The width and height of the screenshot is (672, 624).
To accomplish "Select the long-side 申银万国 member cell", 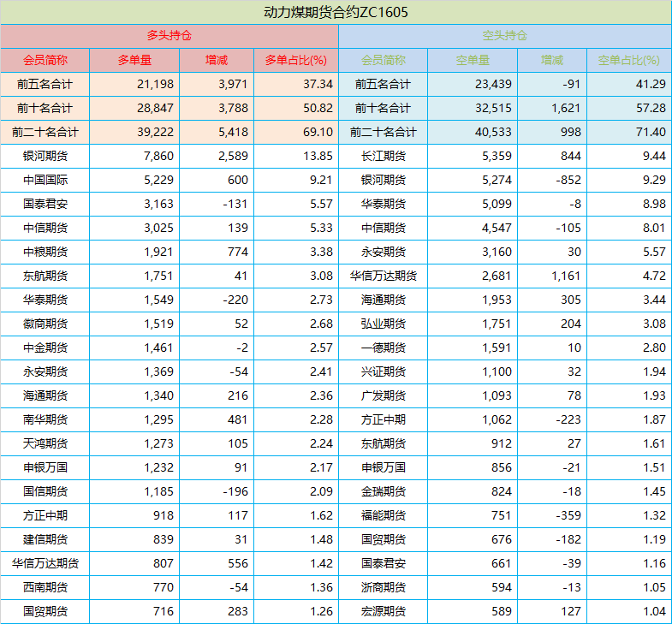I will pos(45,468).
